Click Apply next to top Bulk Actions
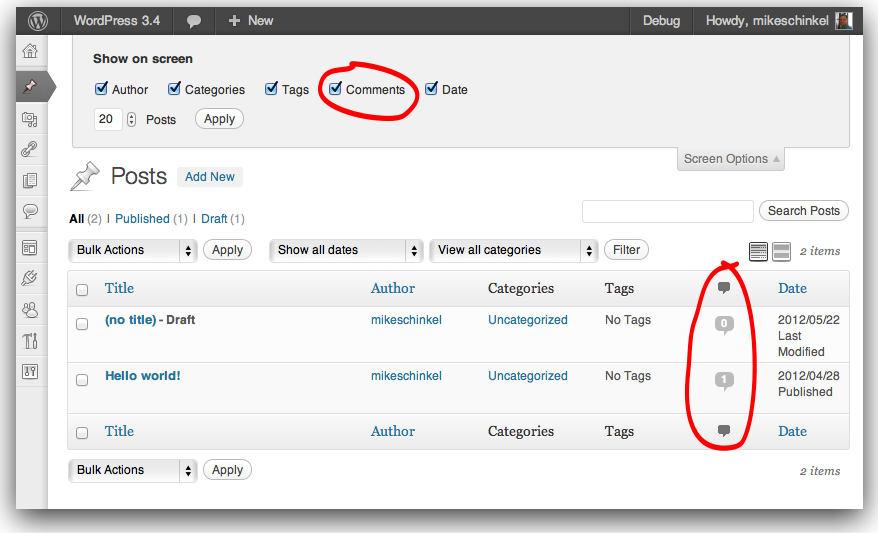The width and height of the screenshot is (878, 533). (227, 250)
